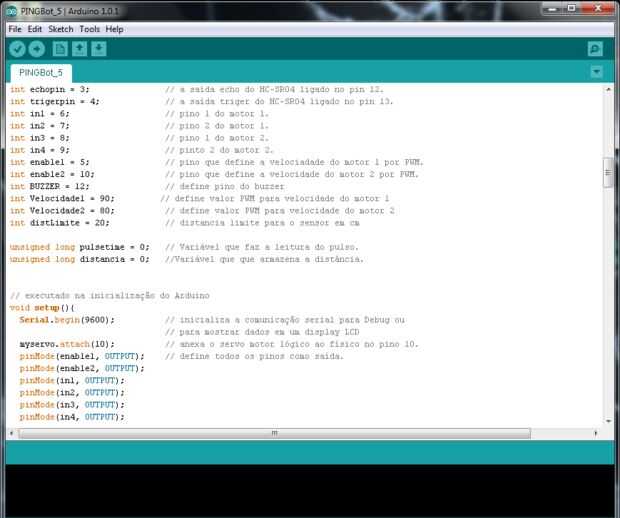Viewport: 620px width, 518px height.
Task: Click the line 'int BUZZER = 12;'
Action: (x=50, y=186)
